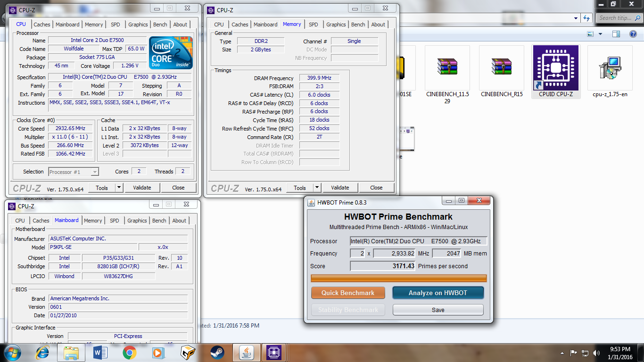
Task: Click the Explorer change view icon
Action: (590, 34)
